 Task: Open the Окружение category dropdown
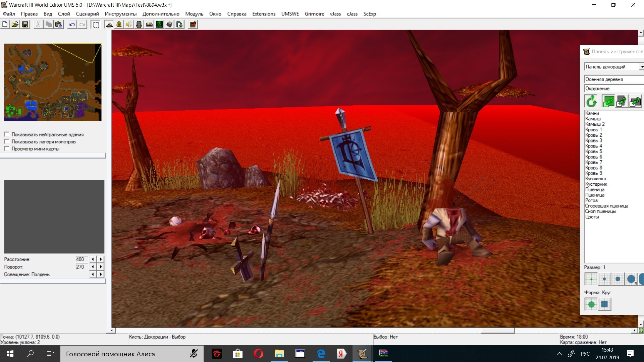614,88
